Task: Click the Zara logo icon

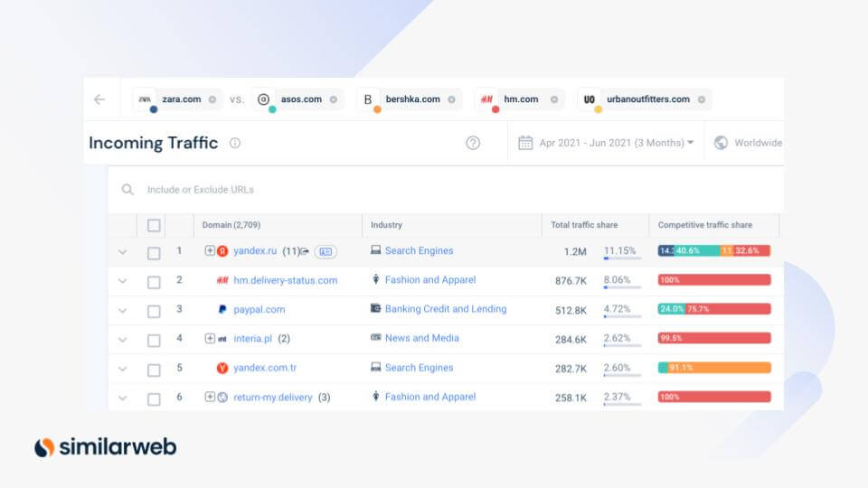Action: [145, 99]
